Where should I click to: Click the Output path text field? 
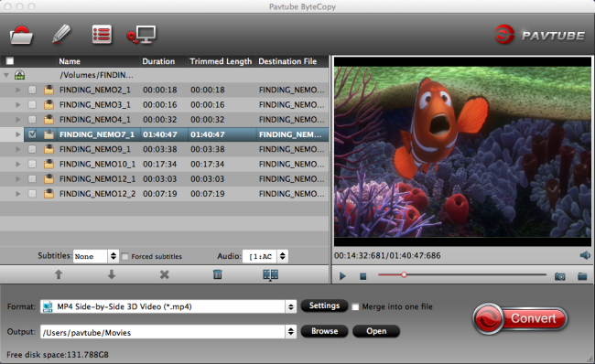coord(163,332)
